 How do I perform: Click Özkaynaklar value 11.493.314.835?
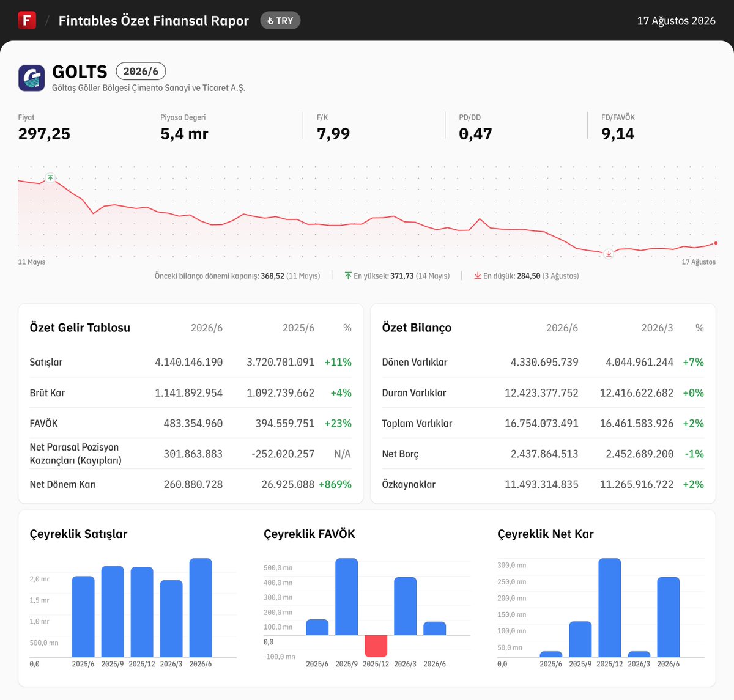[541, 484]
